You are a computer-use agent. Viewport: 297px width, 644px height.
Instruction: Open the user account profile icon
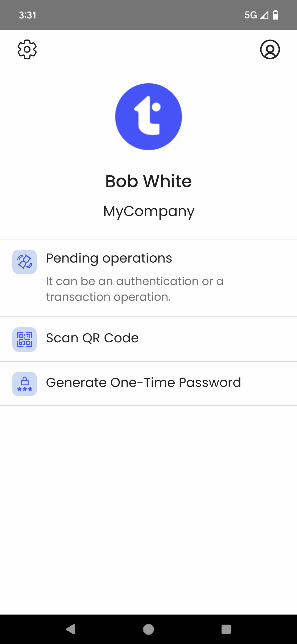[x=270, y=50]
